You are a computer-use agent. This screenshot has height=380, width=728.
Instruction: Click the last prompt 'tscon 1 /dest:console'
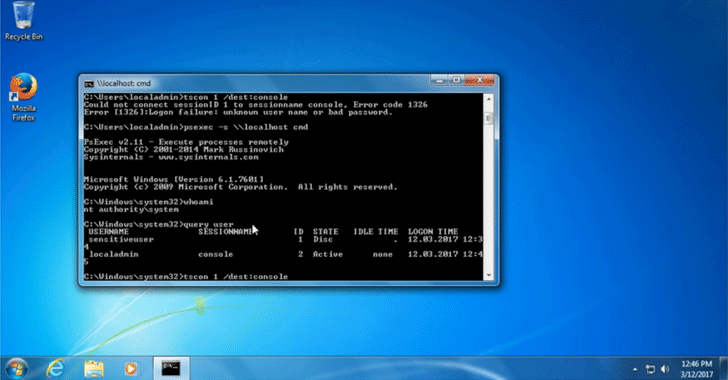pos(186,277)
